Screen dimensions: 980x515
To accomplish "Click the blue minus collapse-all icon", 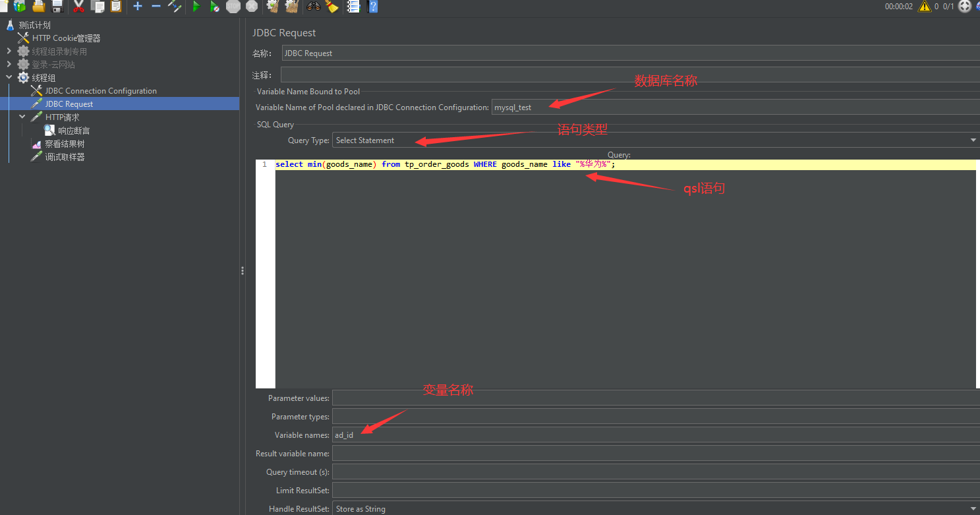I will pos(156,6).
